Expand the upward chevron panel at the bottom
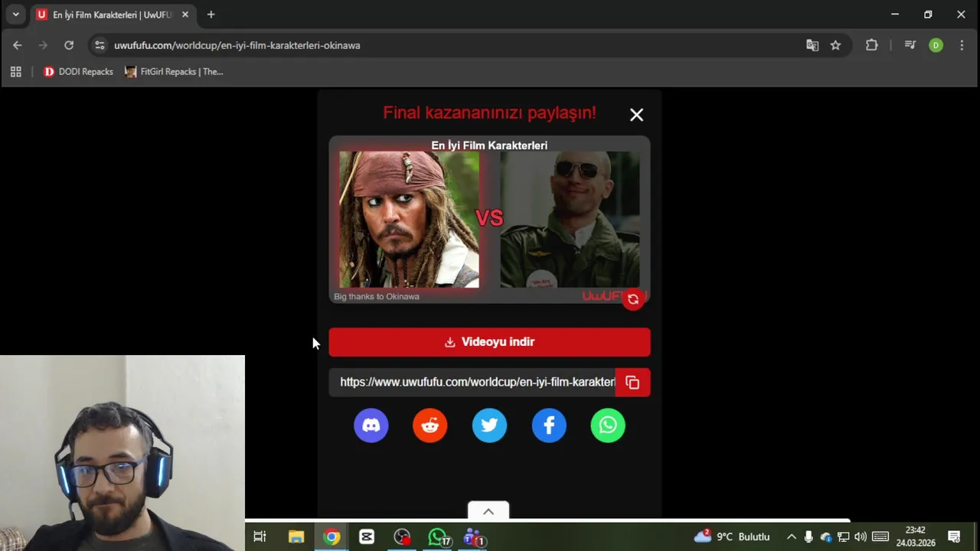Screen dimensions: 980x551 488,511
